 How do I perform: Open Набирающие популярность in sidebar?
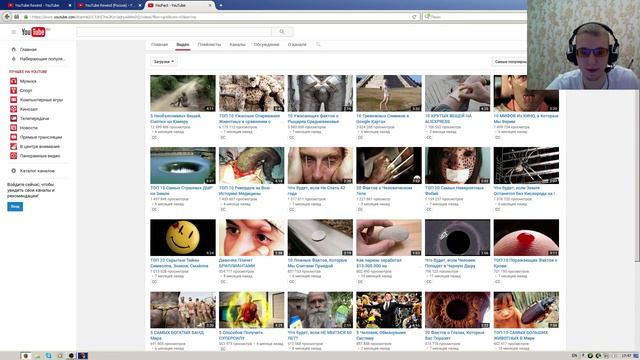(42, 59)
